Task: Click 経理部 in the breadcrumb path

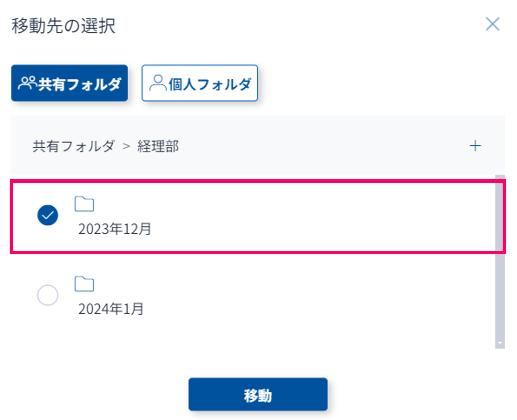Action: click(x=158, y=146)
